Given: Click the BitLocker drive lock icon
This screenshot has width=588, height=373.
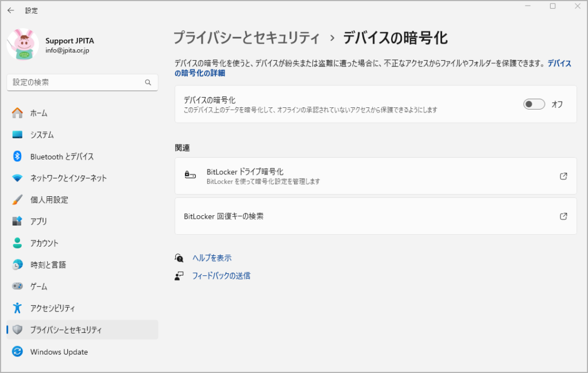Looking at the screenshot, I should (x=190, y=176).
